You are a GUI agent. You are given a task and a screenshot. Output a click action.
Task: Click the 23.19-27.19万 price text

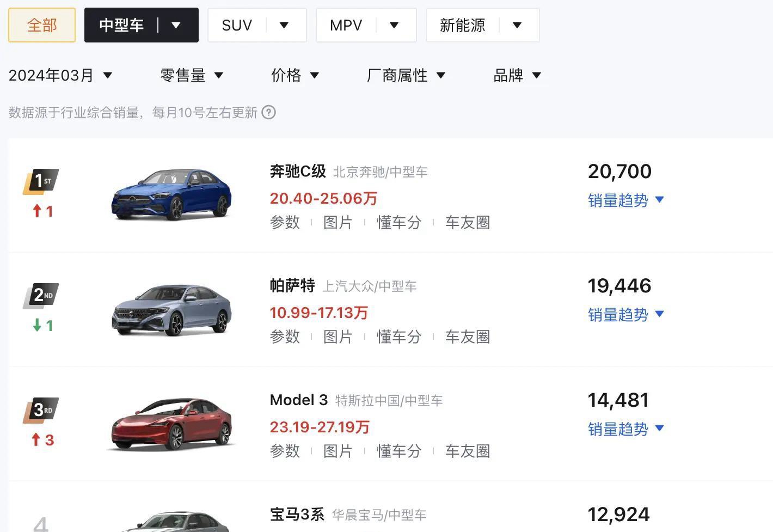click(320, 427)
